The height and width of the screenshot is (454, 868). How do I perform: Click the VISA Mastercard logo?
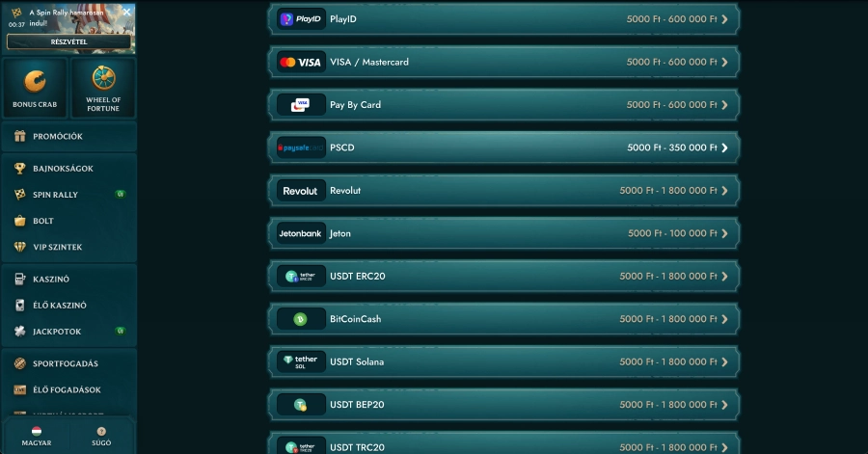point(301,62)
